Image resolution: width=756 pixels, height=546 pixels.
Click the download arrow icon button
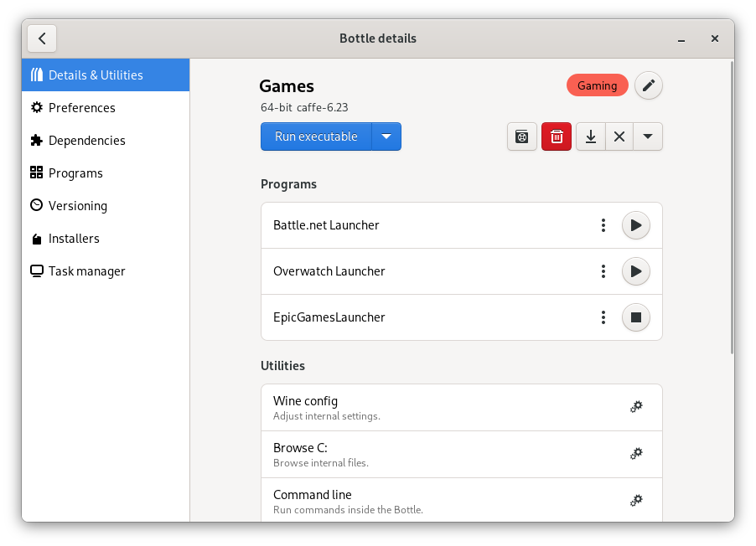[x=591, y=136]
